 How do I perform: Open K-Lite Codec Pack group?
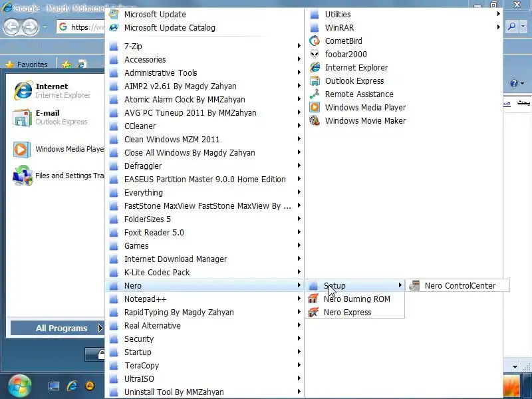(205, 272)
